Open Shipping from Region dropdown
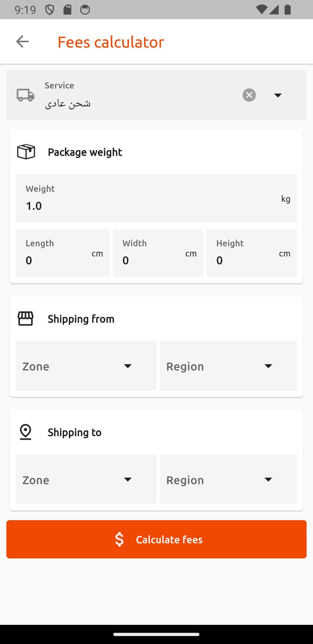This screenshot has height=644, width=313. 228,366
